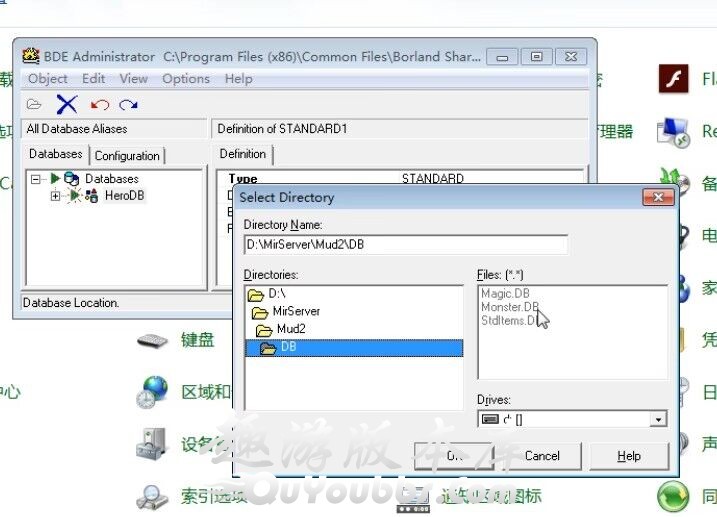Select the Mud2 folder in Directories list
The height and width of the screenshot is (517, 717).
click(292, 329)
